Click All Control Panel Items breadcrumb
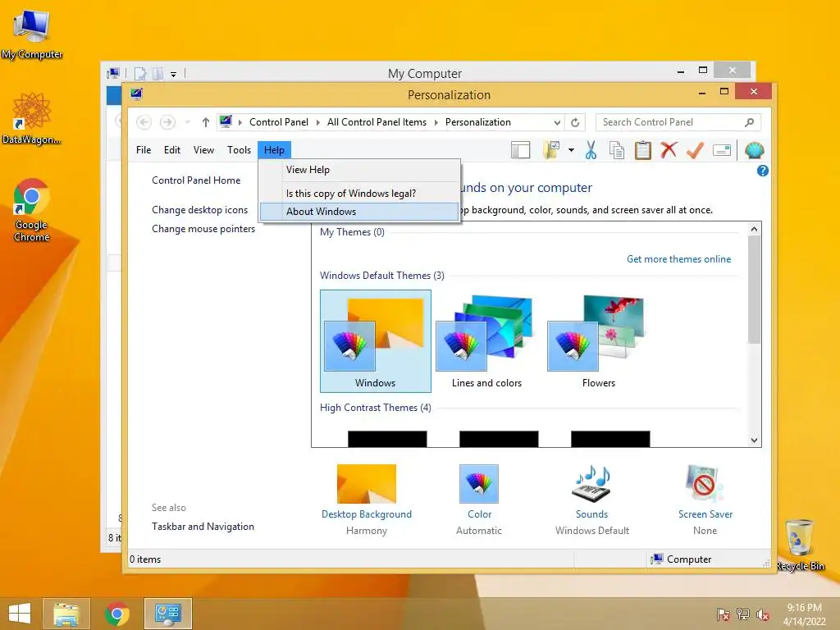The image size is (840, 630). [377, 122]
